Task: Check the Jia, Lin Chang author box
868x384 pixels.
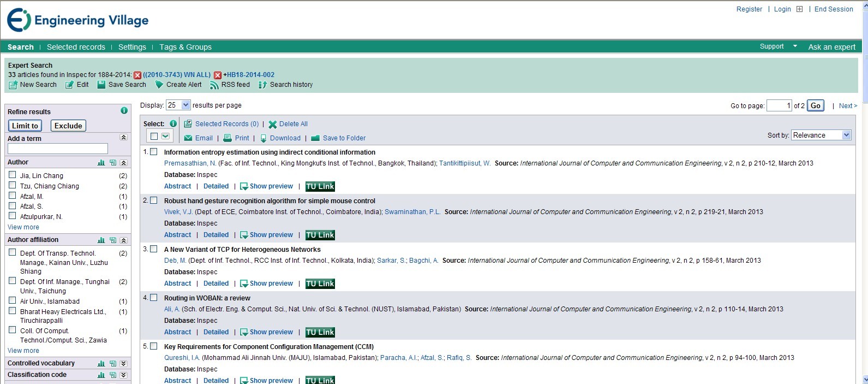Action: pos(13,175)
